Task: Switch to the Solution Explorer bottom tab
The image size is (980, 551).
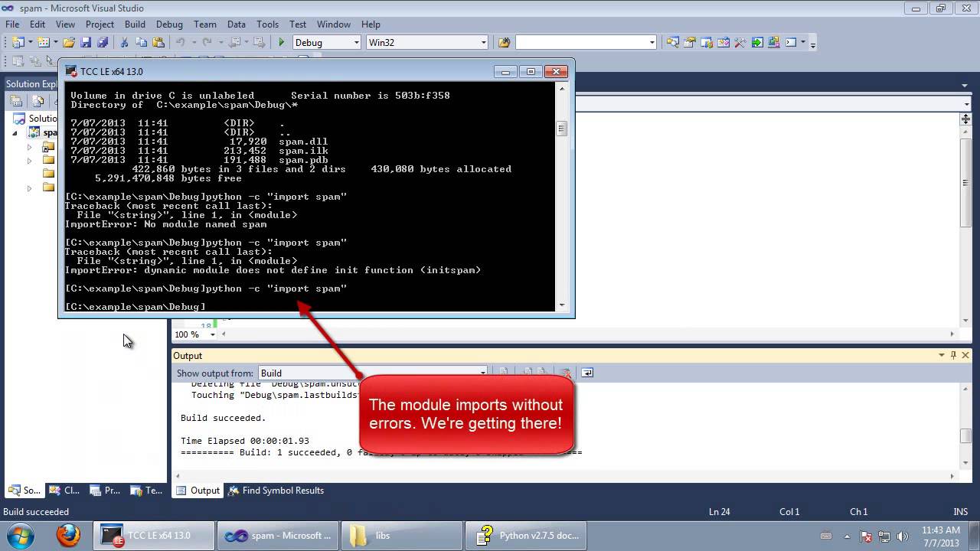Action: [23, 491]
